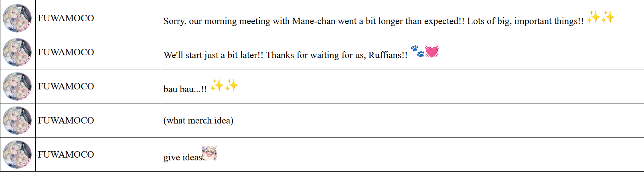Click the 'We'll start just a bit later' text
Image resolution: width=644 pixels, height=172 pixels.
[285, 55]
